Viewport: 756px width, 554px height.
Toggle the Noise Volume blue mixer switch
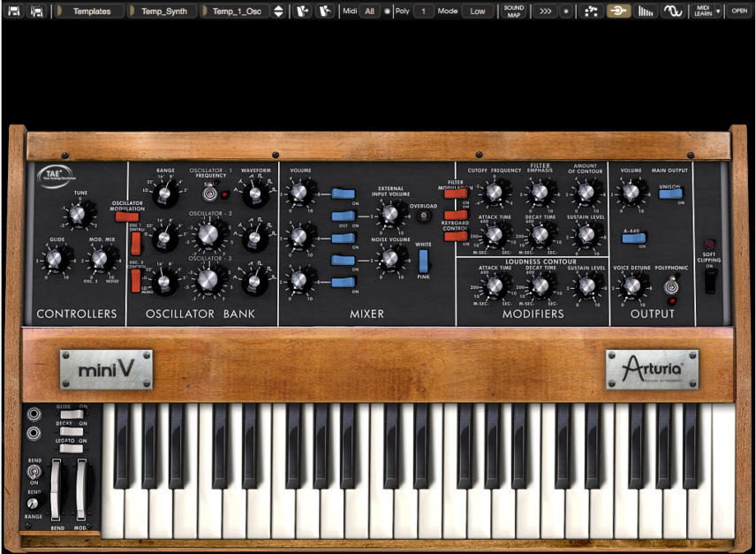click(x=344, y=261)
